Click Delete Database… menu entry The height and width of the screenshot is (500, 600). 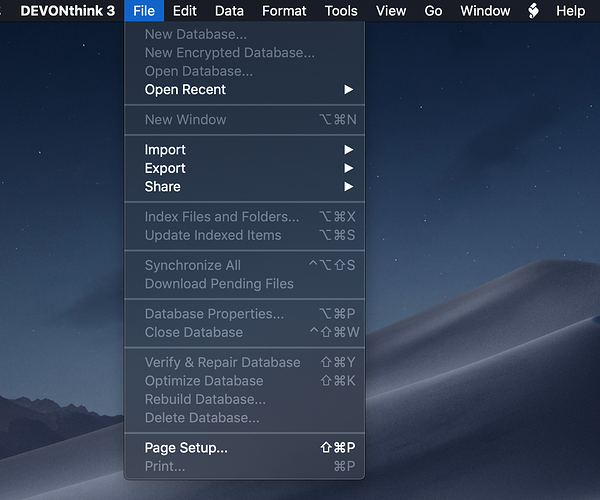245,418
